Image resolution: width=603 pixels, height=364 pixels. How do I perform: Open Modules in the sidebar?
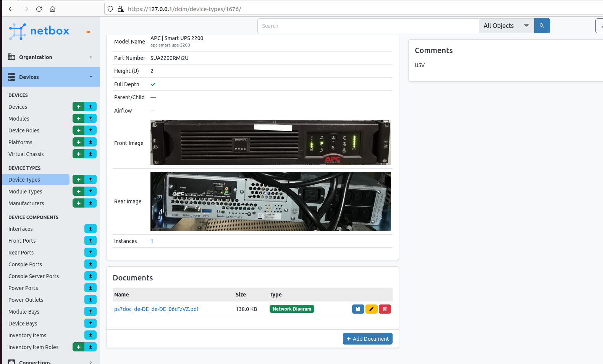(19, 119)
